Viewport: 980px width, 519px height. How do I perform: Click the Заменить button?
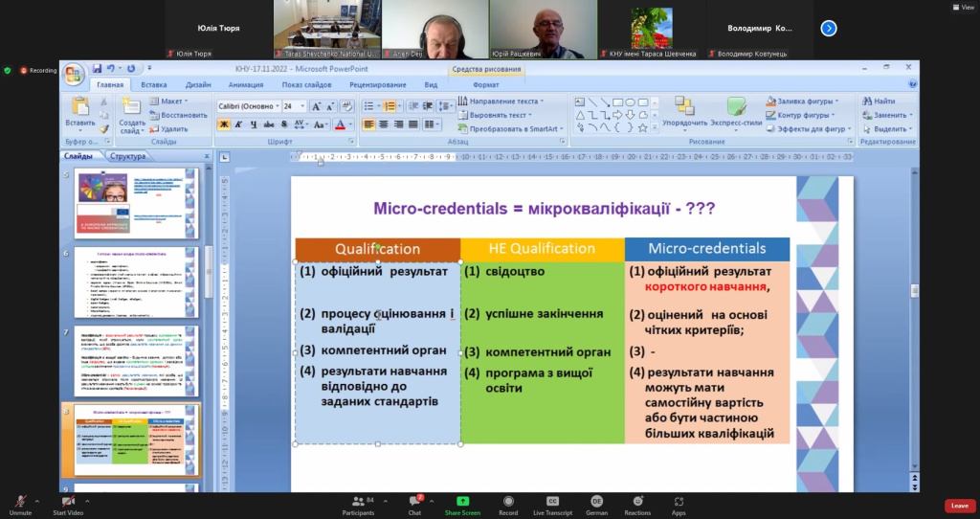click(x=887, y=115)
